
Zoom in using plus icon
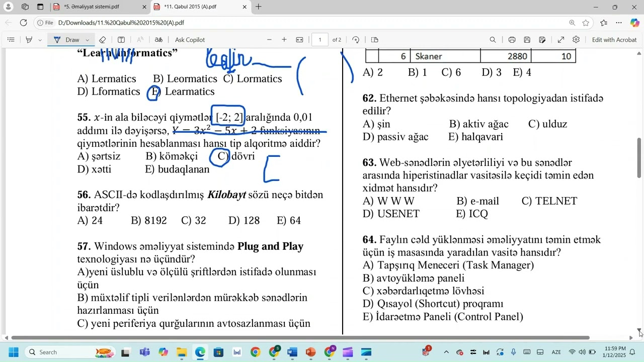pyautogui.click(x=284, y=40)
